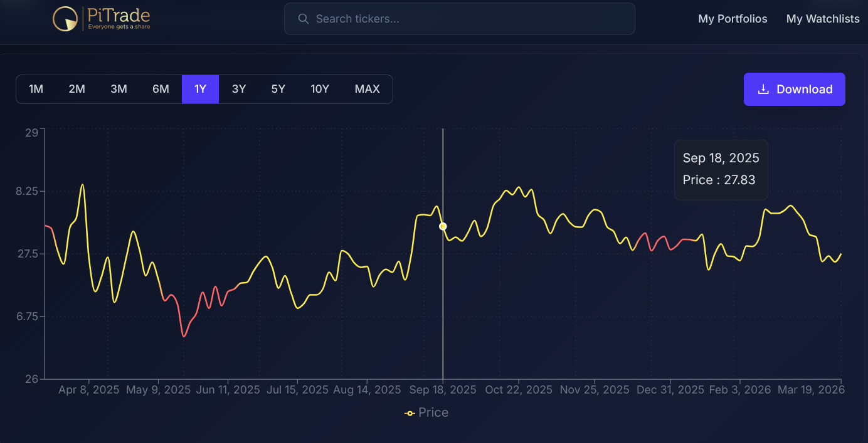The height and width of the screenshot is (443, 868).
Task: Switch to the 3Y time range
Action: 239,89
